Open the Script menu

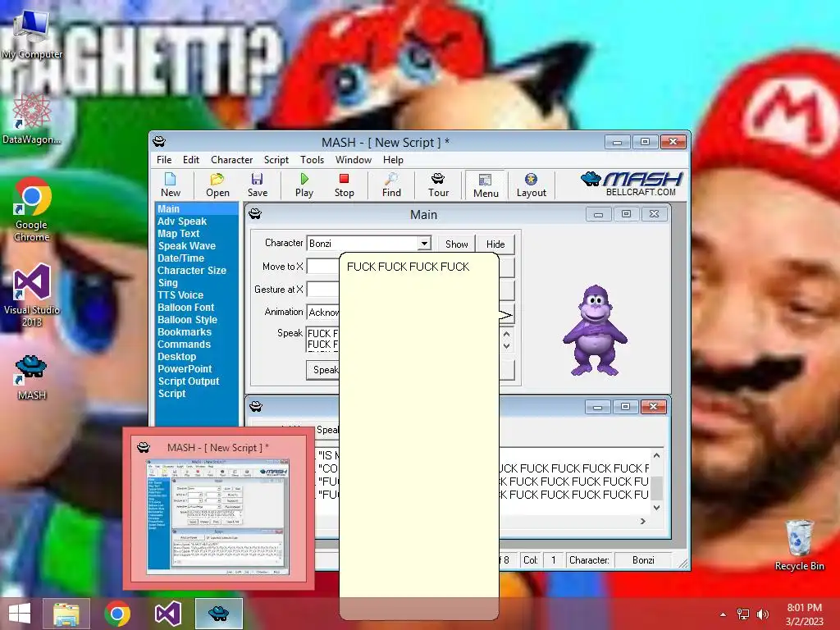[x=276, y=160]
